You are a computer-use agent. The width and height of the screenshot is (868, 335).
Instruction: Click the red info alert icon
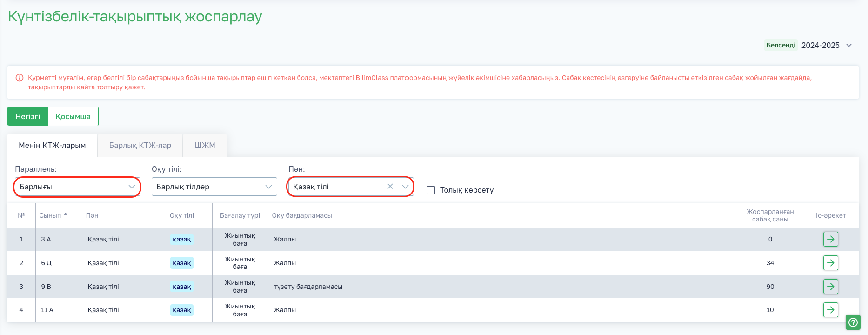[x=20, y=78]
